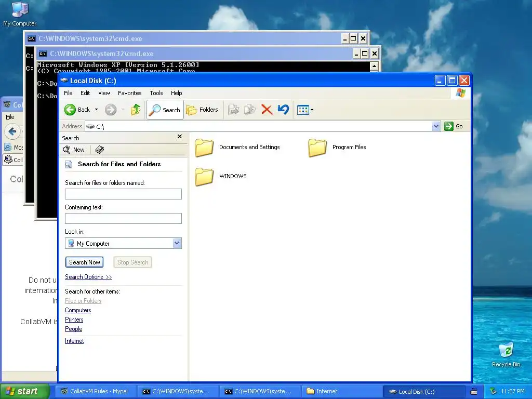Screen dimensions: 532x399
Task: Click the Computers search link
Action: pos(78,310)
